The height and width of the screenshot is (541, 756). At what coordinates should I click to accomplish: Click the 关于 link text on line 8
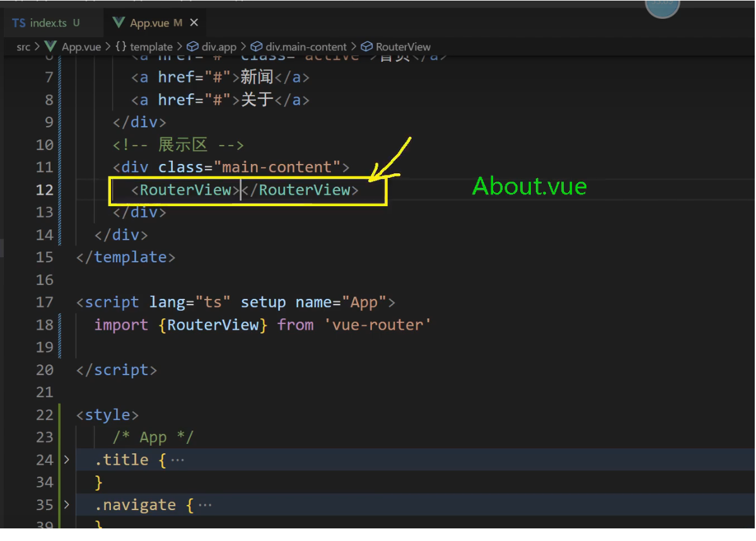coord(257,100)
